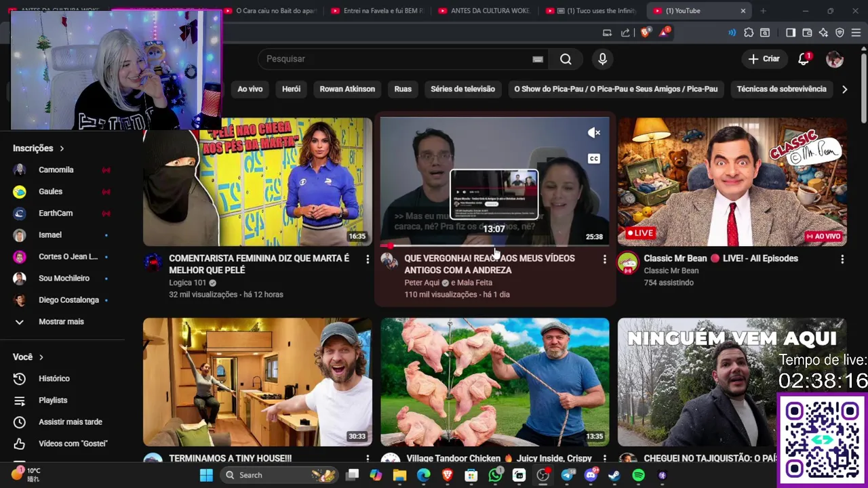Open Leo AI sparkle icon
Screen dimensions: 868x488
click(823, 33)
